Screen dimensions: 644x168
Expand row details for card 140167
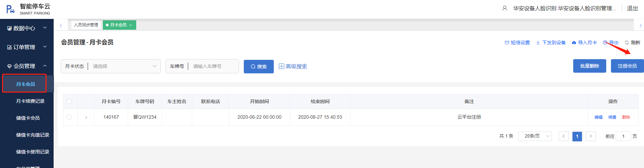pos(86,117)
